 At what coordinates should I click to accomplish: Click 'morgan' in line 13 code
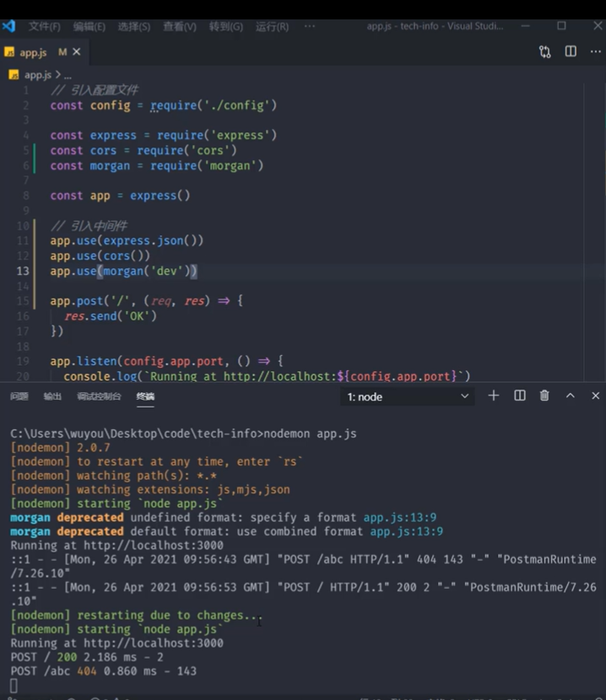pyautogui.click(x=123, y=271)
